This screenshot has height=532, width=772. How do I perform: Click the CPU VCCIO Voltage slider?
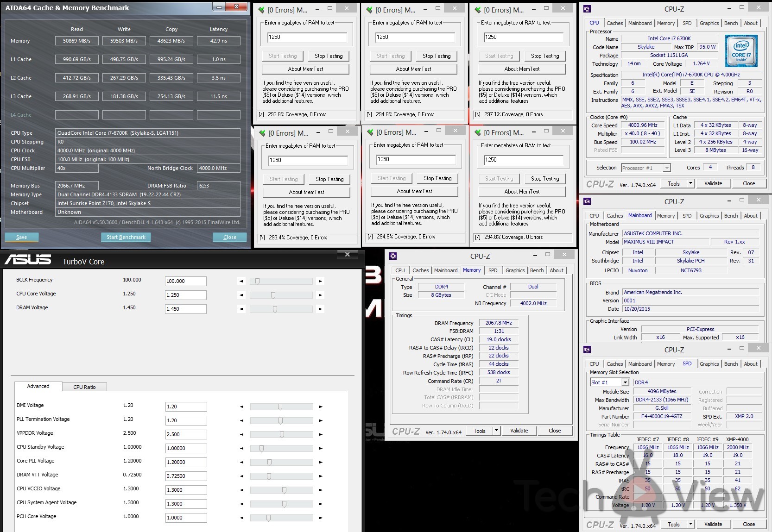coord(281,490)
